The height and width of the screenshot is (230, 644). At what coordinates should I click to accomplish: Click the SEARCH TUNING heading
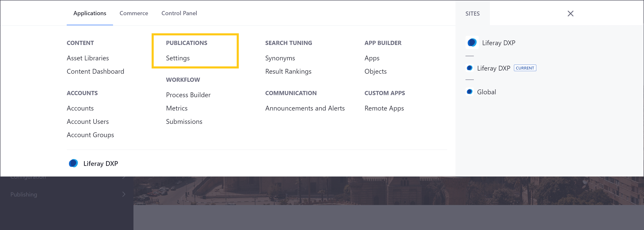click(x=288, y=43)
